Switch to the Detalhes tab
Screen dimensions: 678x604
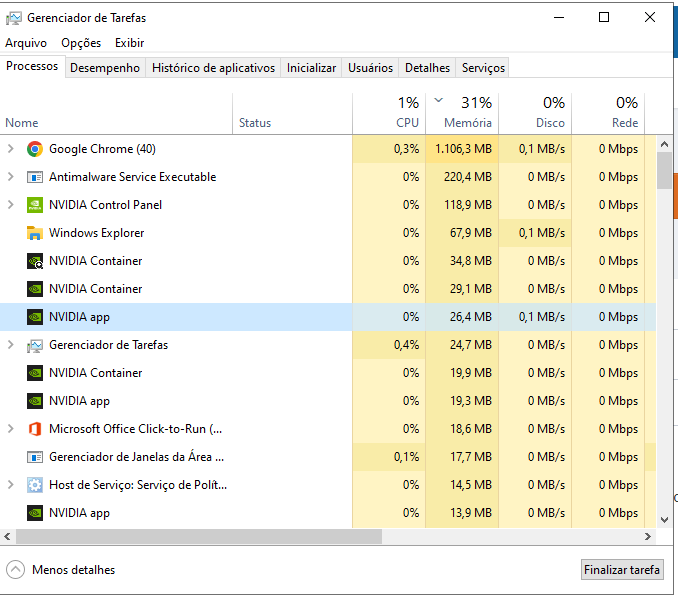point(427,68)
